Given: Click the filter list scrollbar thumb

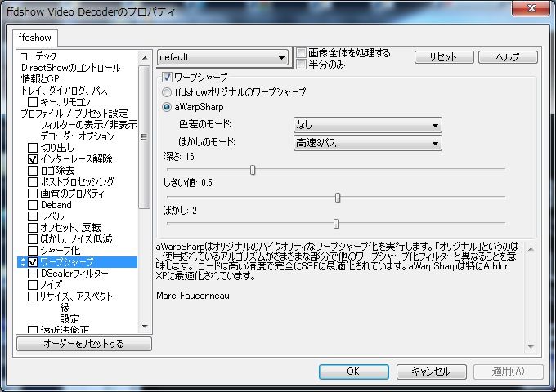Looking at the screenshot, I should (x=145, y=137).
